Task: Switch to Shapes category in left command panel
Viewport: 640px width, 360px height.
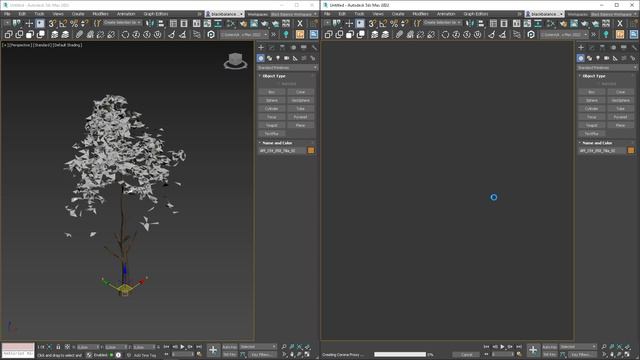Action: pyautogui.click(x=269, y=58)
